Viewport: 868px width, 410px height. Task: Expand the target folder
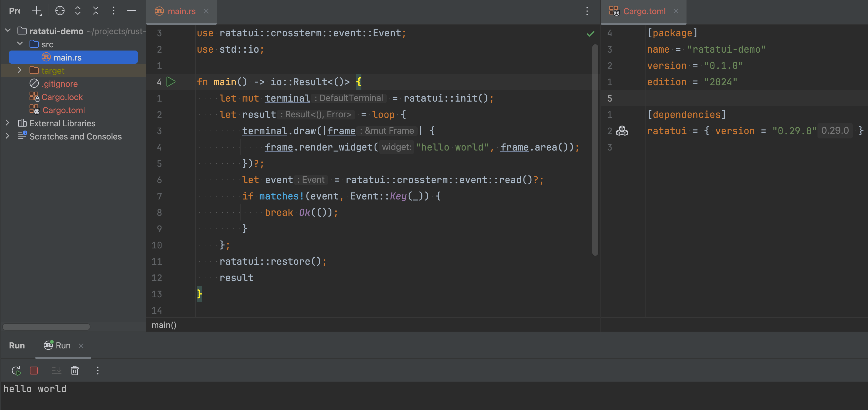19,70
